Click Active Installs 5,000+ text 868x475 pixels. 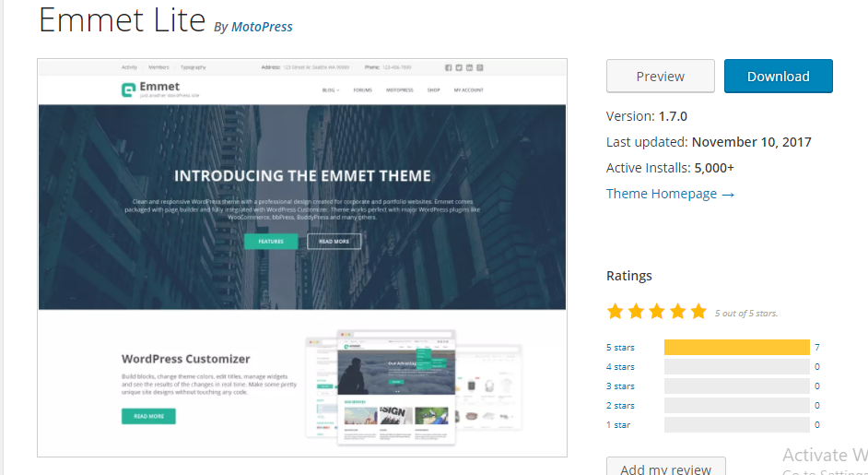point(670,168)
